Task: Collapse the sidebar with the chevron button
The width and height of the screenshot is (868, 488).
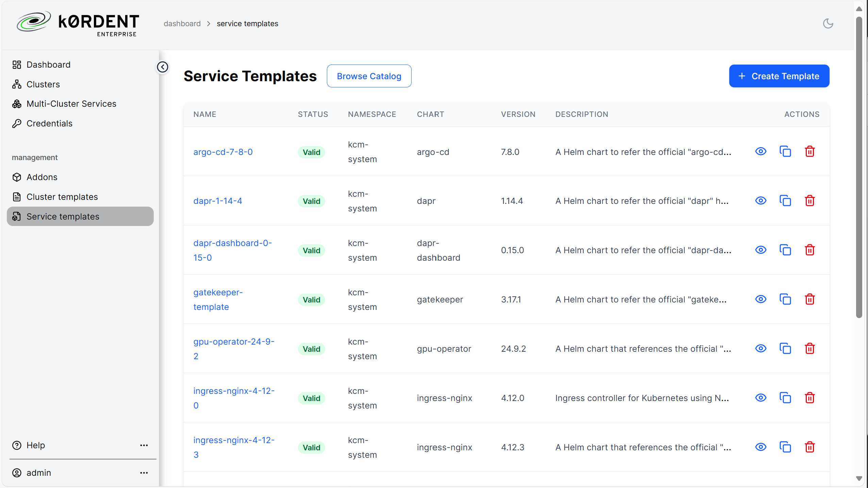Action: click(163, 67)
